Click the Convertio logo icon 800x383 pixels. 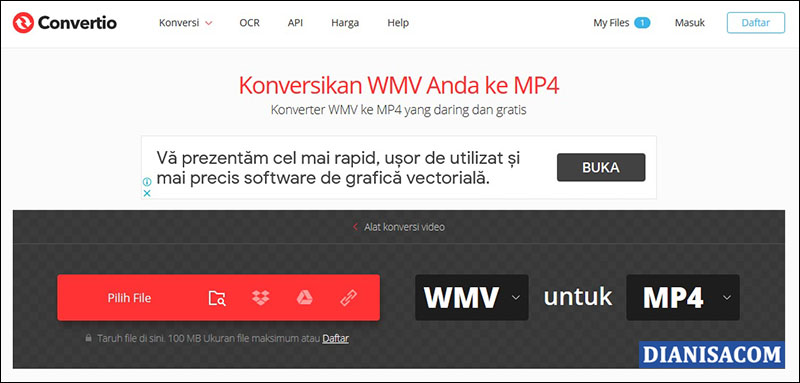23,23
